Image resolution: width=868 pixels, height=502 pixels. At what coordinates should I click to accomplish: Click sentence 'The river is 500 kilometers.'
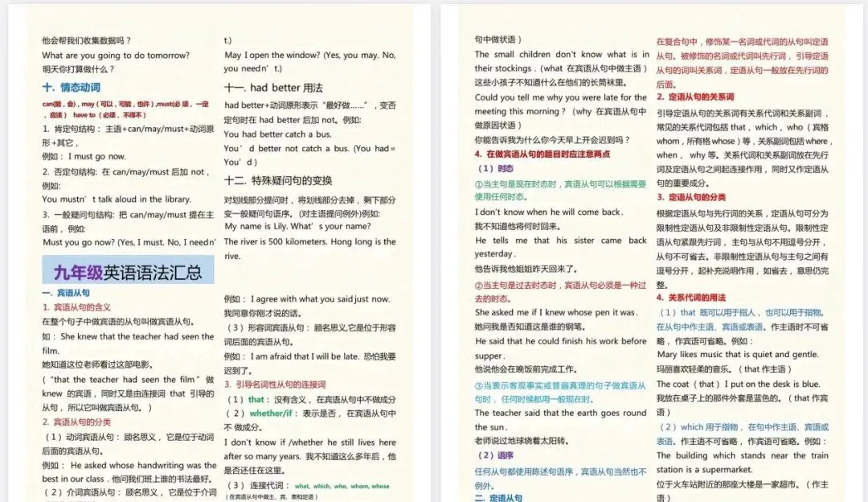click(276, 241)
